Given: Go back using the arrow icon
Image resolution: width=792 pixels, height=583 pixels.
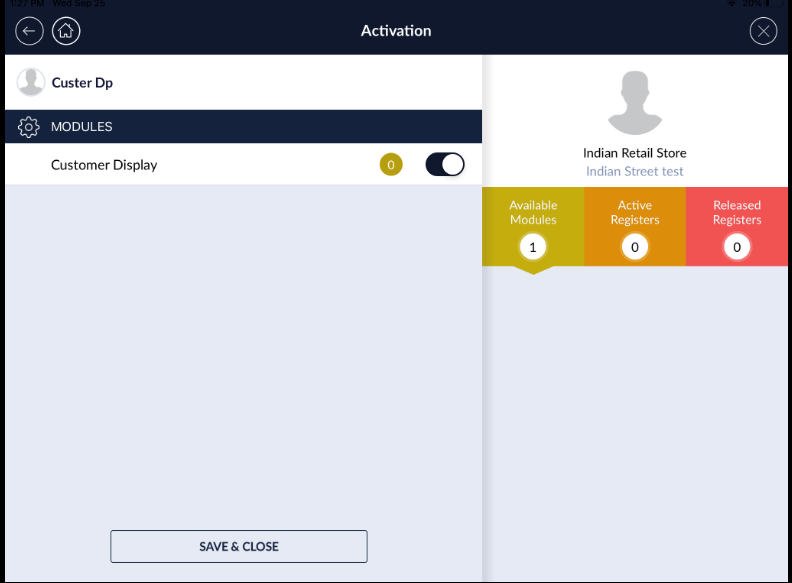Looking at the screenshot, I should [29, 31].
